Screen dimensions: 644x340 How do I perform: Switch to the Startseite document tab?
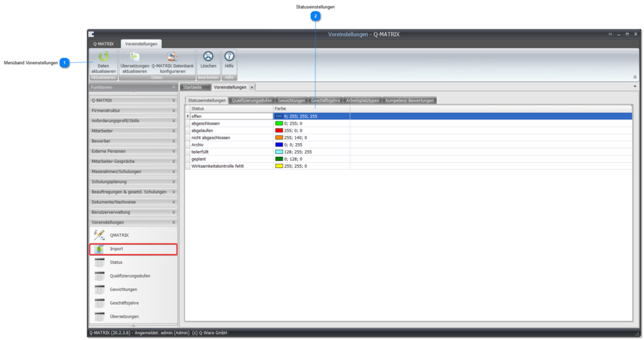195,87
